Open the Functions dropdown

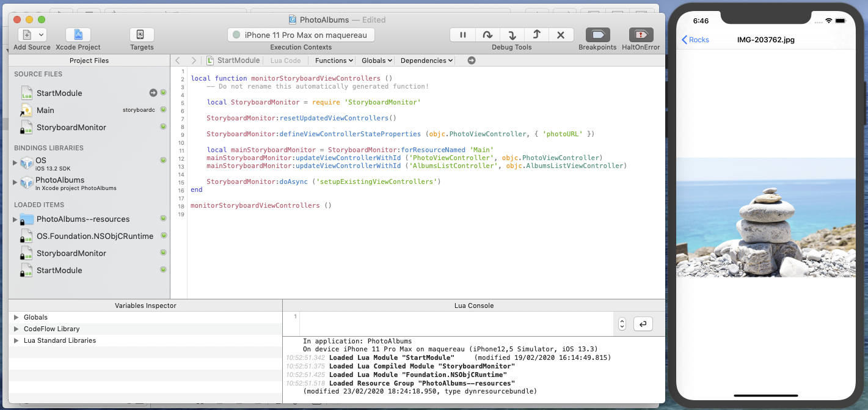click(334, 60)
